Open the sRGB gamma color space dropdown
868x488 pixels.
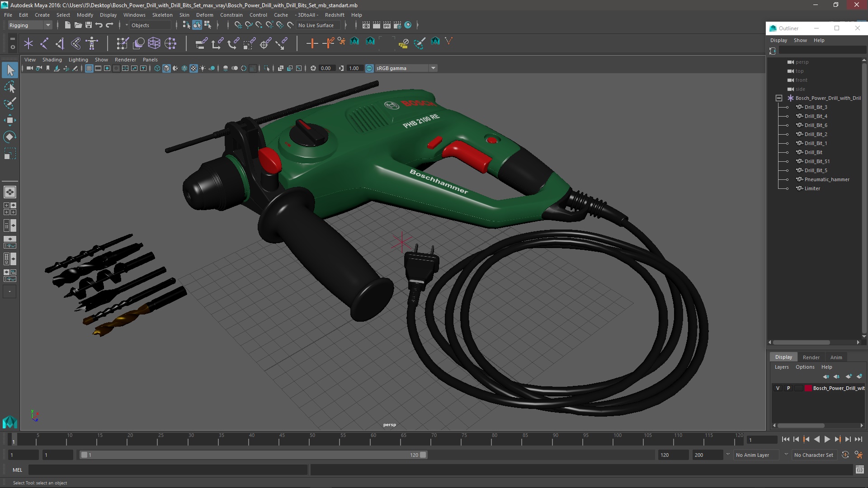click(x=433, y=68)
